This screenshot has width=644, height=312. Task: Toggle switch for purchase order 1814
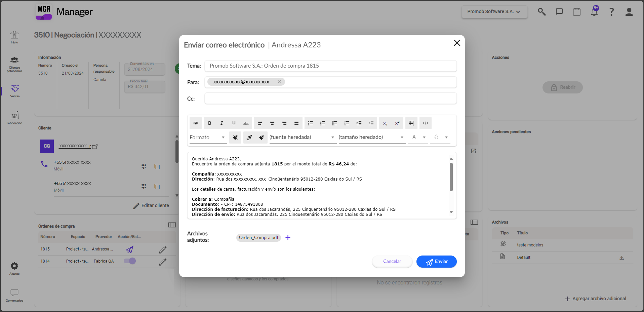130,261
